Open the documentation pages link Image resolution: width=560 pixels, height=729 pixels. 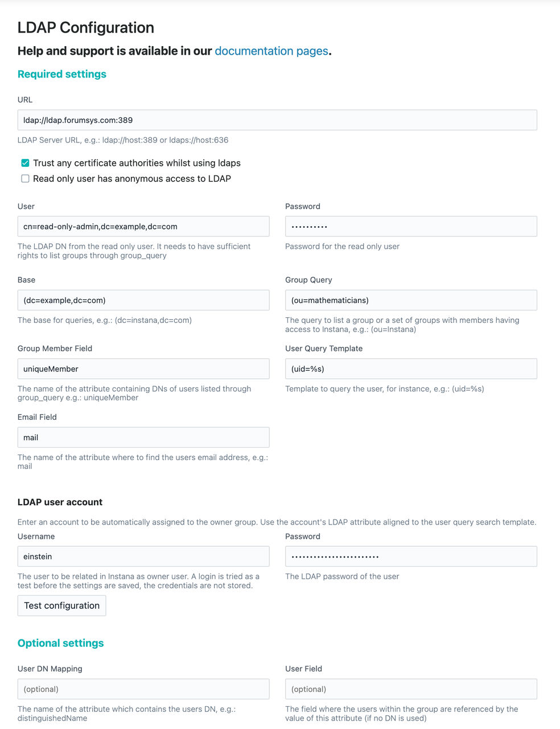271,51
